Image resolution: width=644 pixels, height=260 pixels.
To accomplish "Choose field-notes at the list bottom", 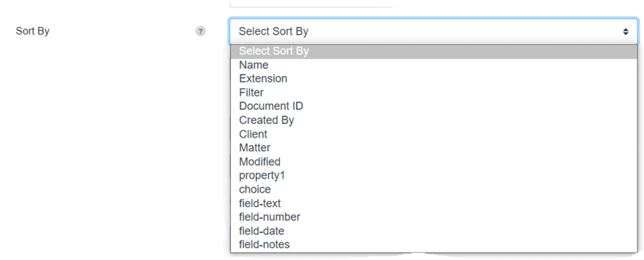I will 433,244.
